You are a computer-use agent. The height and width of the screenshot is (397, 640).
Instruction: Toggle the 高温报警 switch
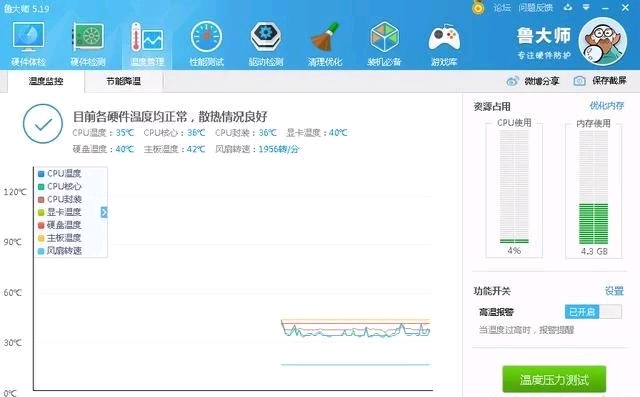tap(593, 312)
